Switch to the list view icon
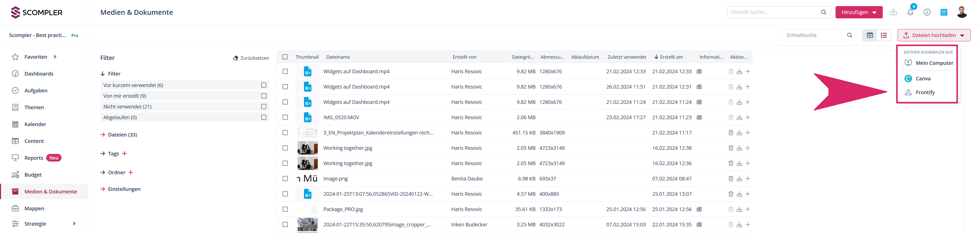This screenshot has width=980, height=233. [x=884, y=35]
